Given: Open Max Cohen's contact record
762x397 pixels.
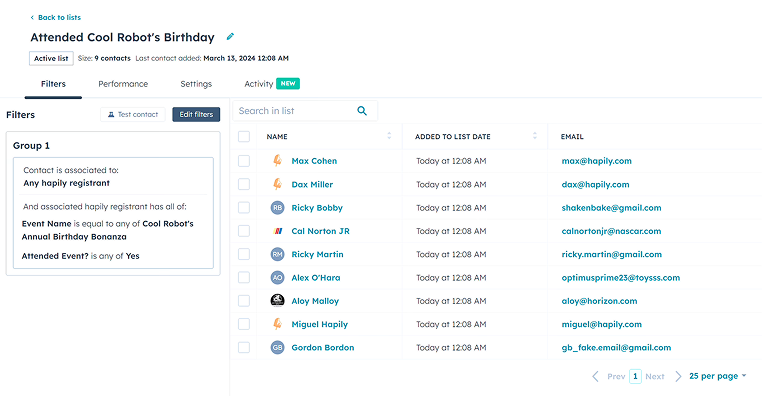Looking at the screenshot, I should (314, 161).
